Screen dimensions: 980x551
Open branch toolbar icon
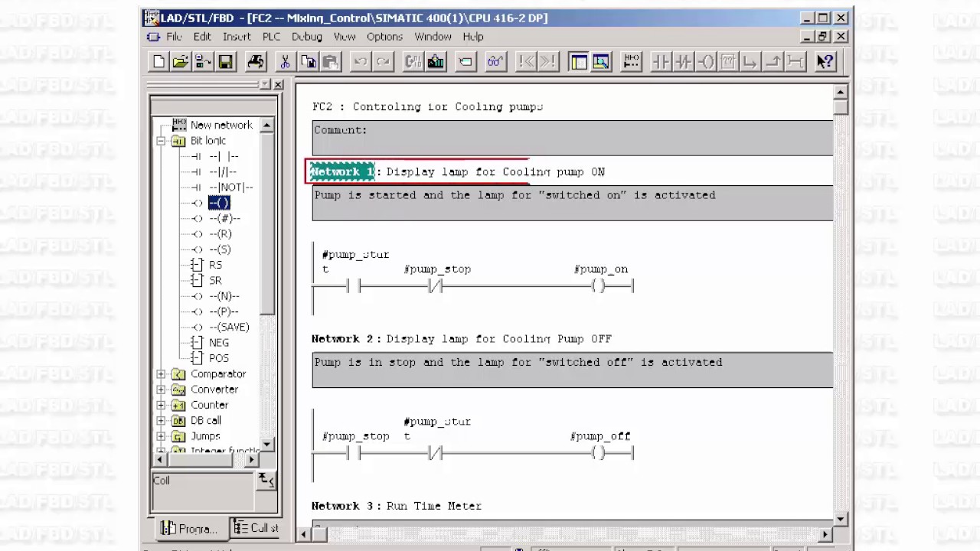tap(750, 62)
